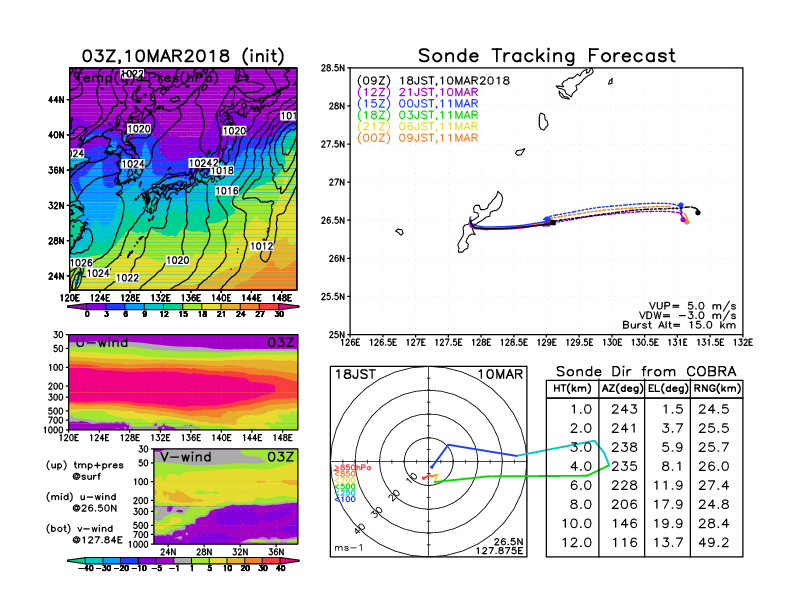Select the yellow "(21Z) 06JST,11MAR" legend entry

click(x=418, y=127)
